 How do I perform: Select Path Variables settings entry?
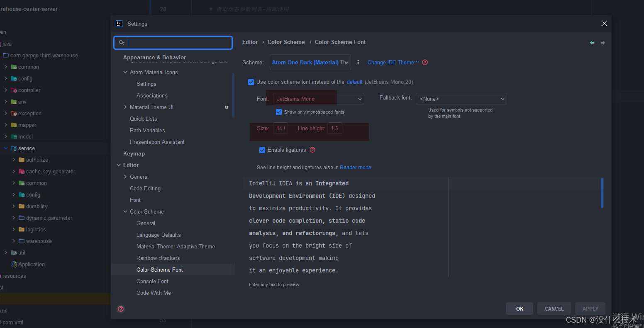147,130
